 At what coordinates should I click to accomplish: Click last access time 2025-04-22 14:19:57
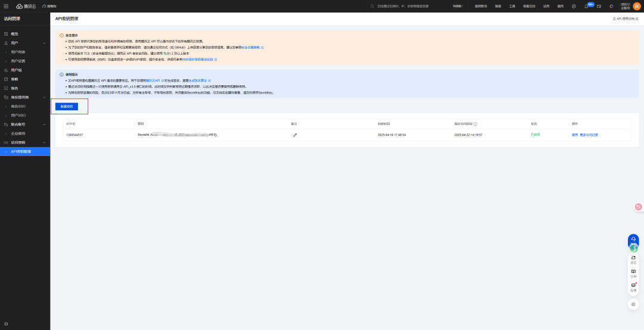point(468,135)
